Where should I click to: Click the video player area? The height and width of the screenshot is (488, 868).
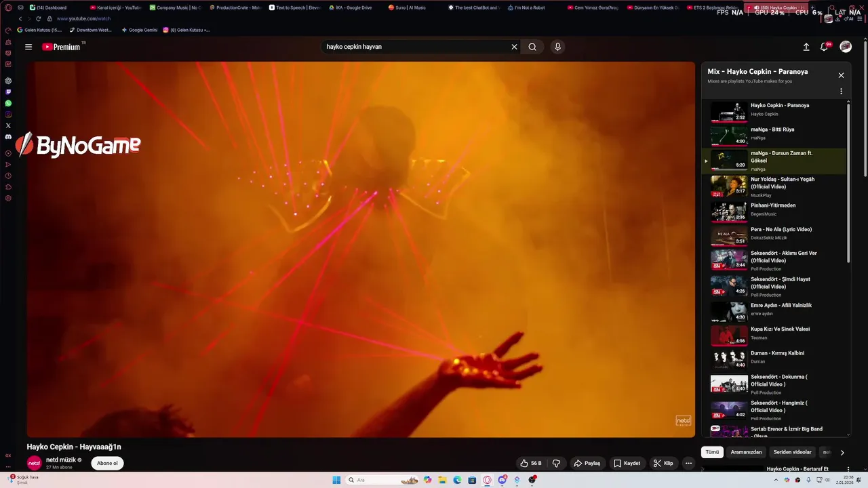point(361,249)
